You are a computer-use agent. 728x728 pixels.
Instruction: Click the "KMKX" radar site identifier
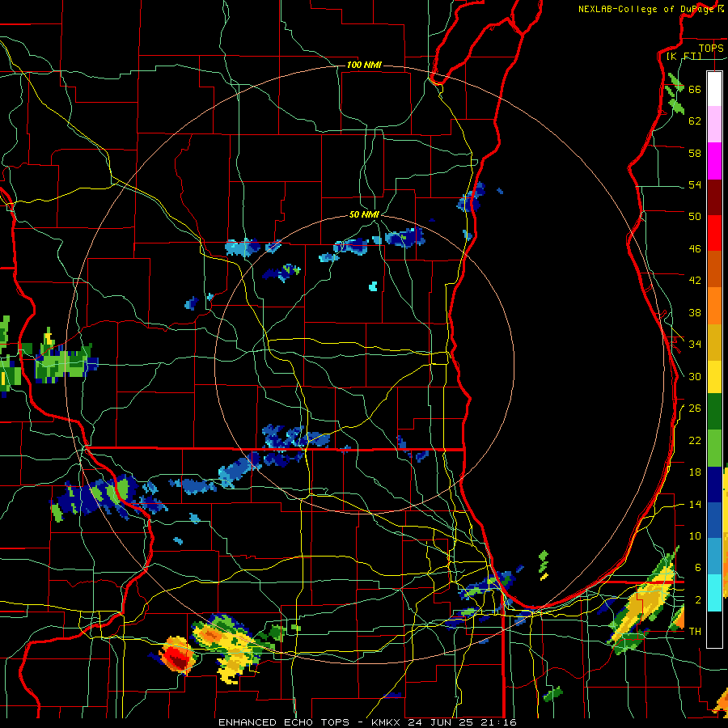[387, 722]
